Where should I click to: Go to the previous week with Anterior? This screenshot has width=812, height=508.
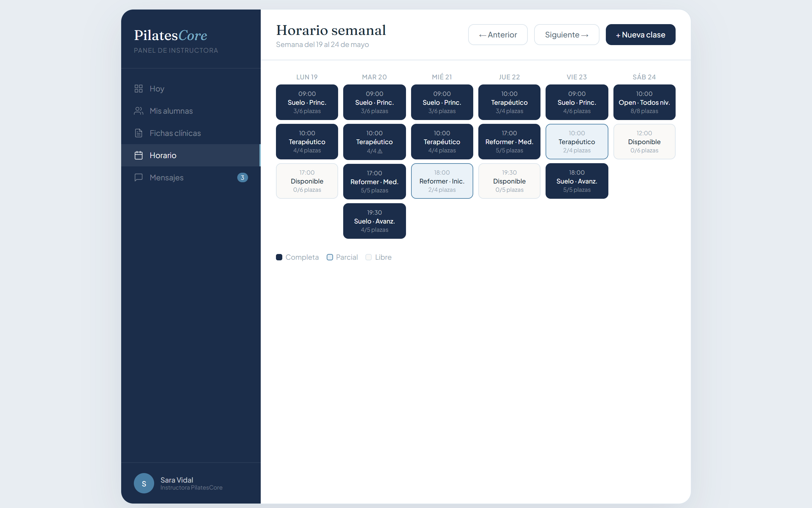pos(498,35)
